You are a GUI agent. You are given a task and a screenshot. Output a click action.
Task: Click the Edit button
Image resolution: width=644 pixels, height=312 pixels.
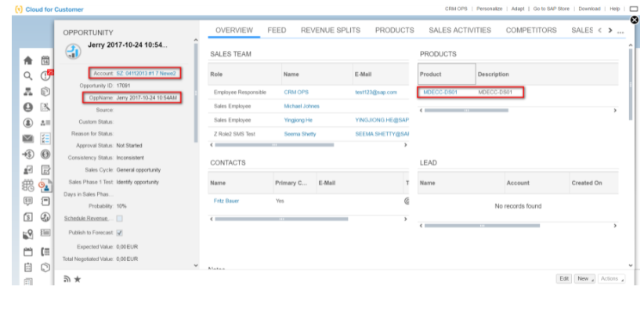564,279
